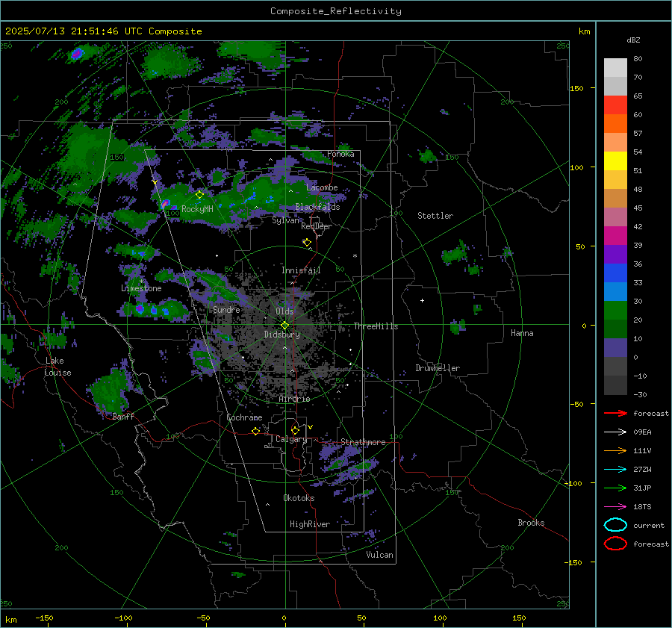
Task: Select the white 09EA arrow legend entry
Action: [x=615, y=432]
